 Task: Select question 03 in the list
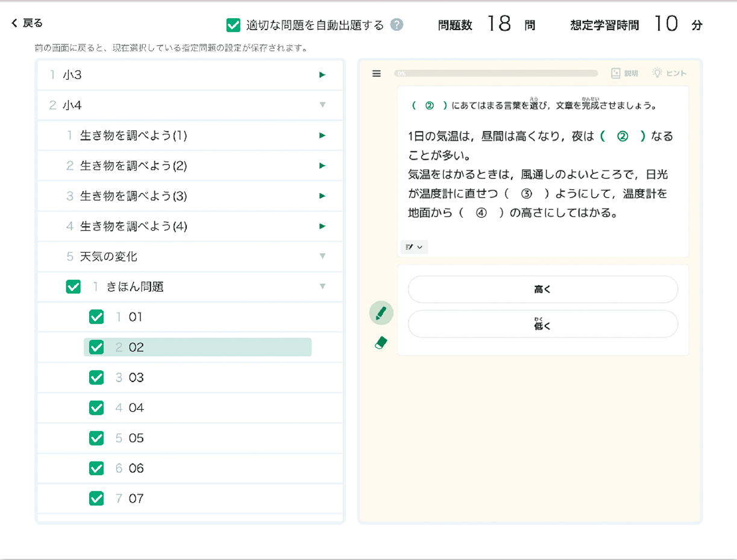point(136,378)
